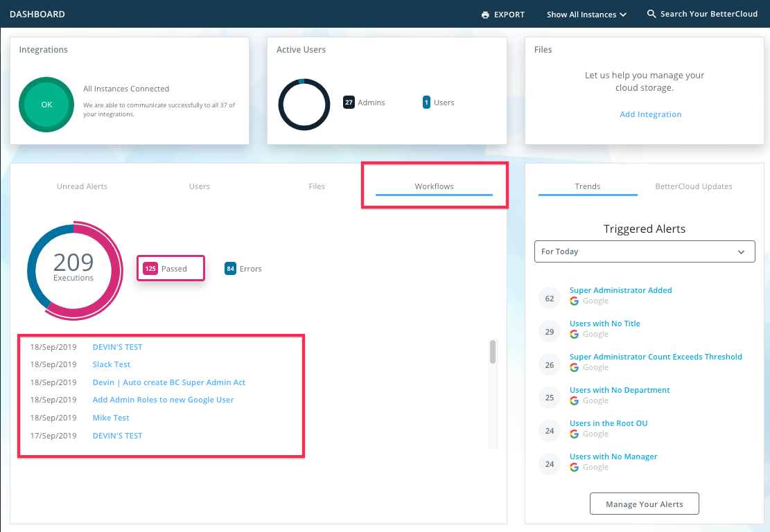This screenshot has width=770, height=532.
Task: Click the 84 Errors count badge
Action: [230, 269]
